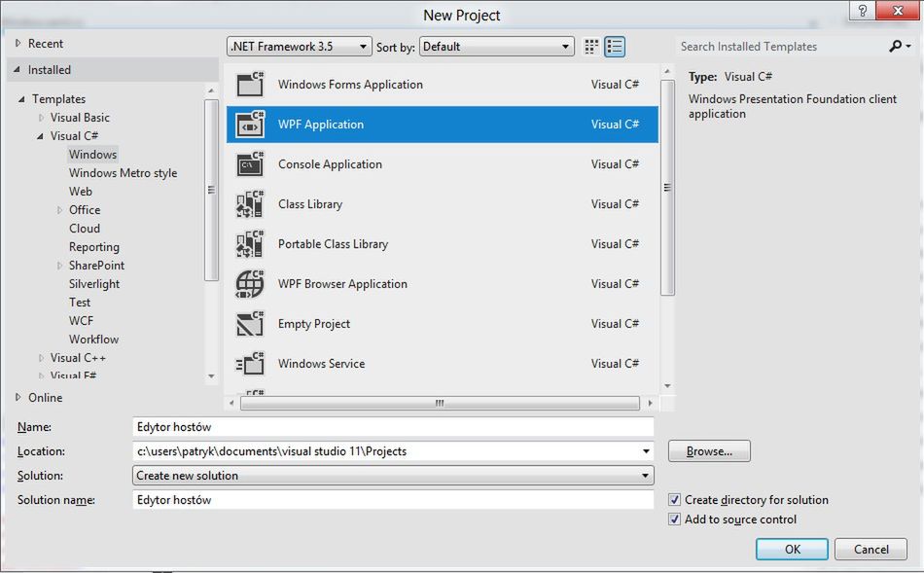Click the Empty Project template icon
Screen dimensions: 924x573
250,324
